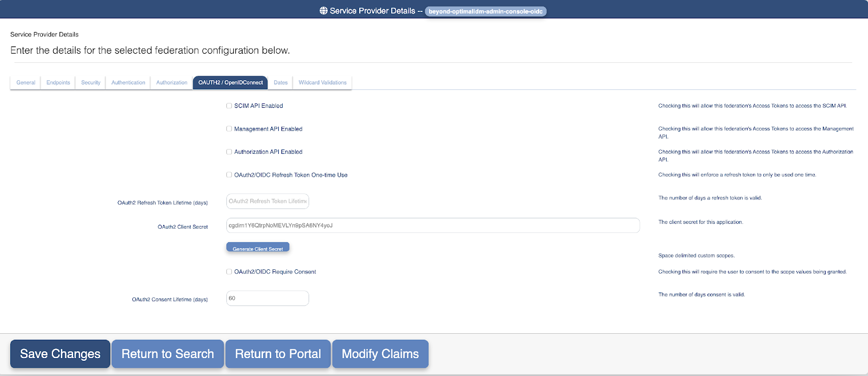This screenshot has width=868, height=376.
Task: Go back via Return to Portal
Action: [x=278, y=354]
